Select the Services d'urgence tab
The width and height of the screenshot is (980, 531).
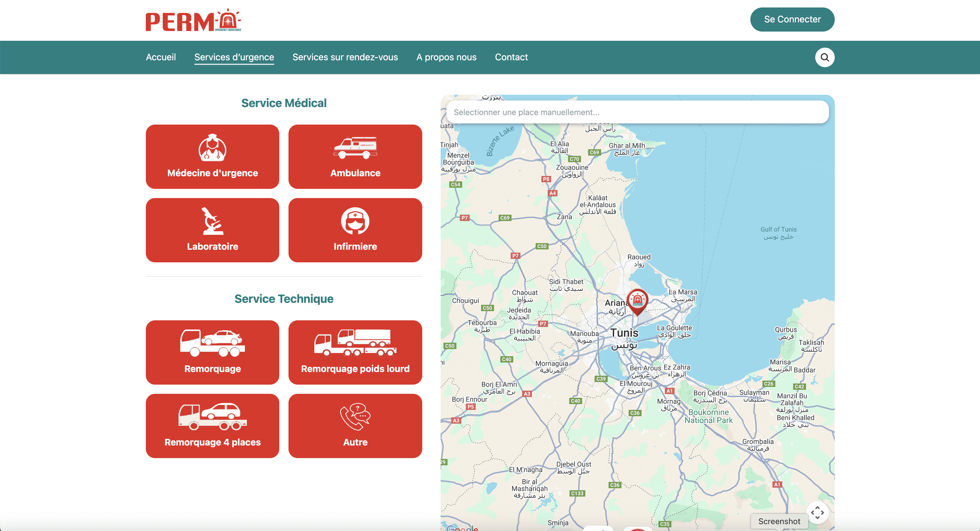tap(234, 57)
